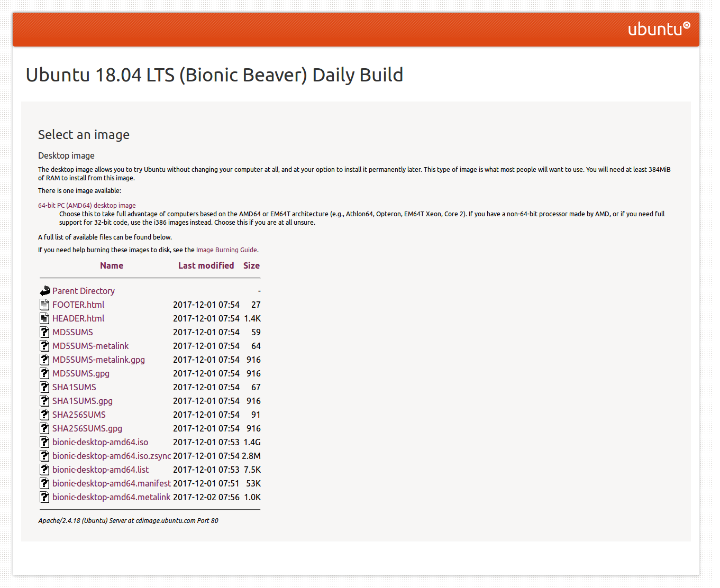The width and height of the screenshot is (720, 588).
Task: Click the icon next to SHA1SUMS.gpg
Action: [45, 401]
